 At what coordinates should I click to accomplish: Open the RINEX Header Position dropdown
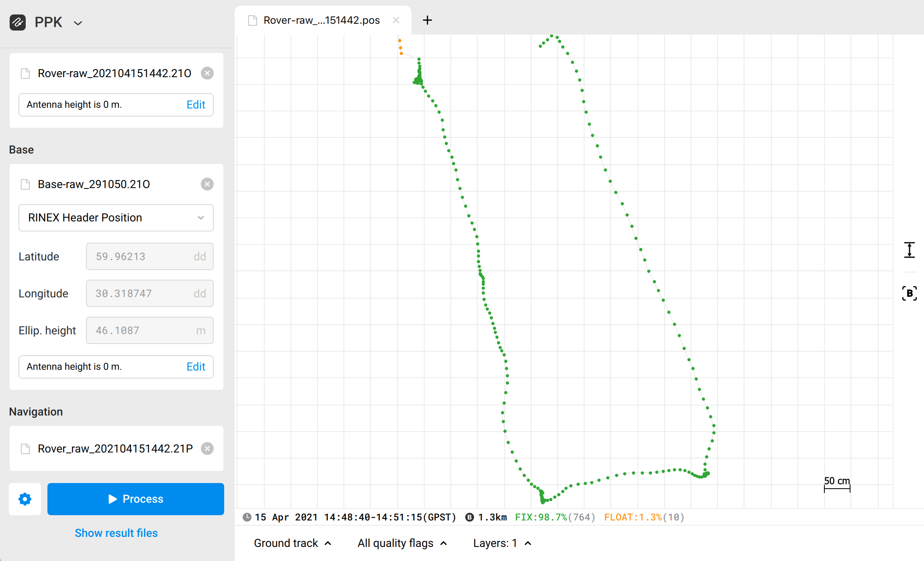coord(116,218)
